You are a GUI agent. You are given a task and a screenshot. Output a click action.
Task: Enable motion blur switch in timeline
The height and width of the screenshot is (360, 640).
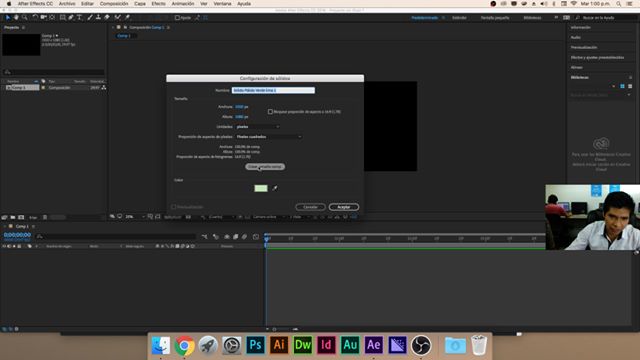point(244,237)
